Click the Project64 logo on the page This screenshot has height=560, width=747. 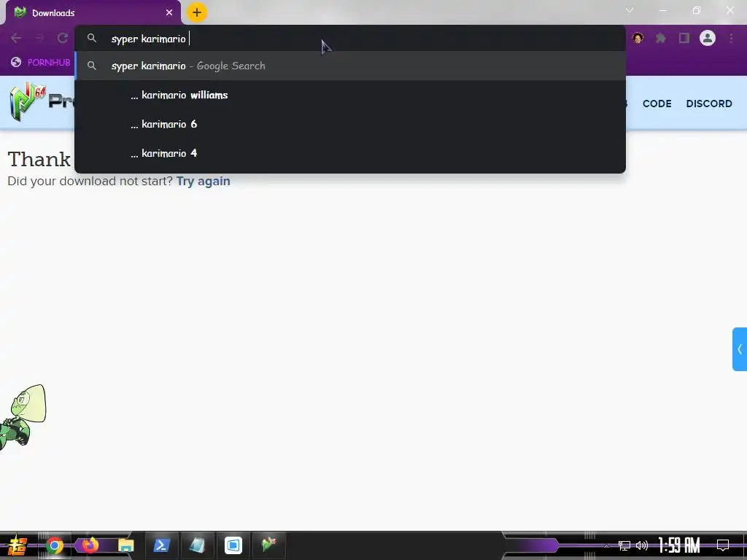(x=41, y=101)
